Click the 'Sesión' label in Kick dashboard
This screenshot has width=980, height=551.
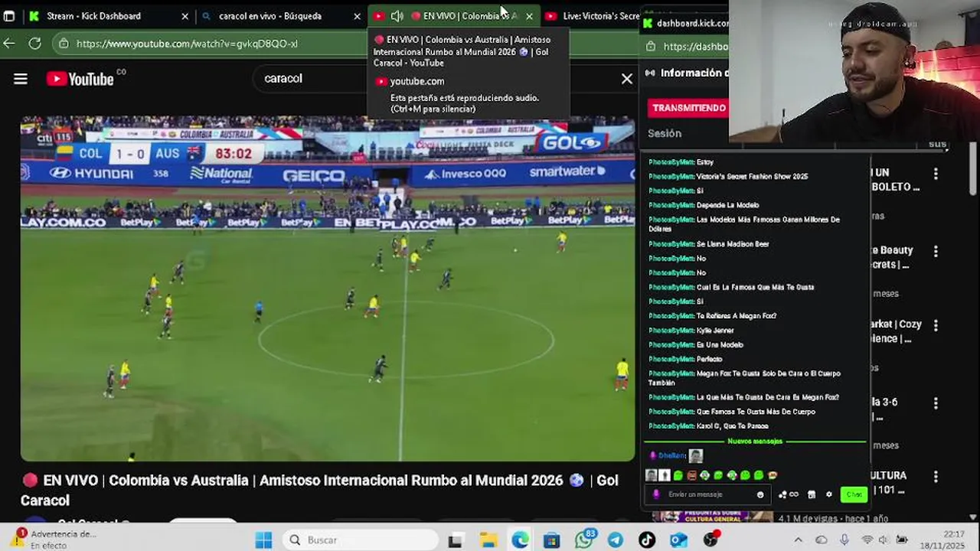[665, 133]
